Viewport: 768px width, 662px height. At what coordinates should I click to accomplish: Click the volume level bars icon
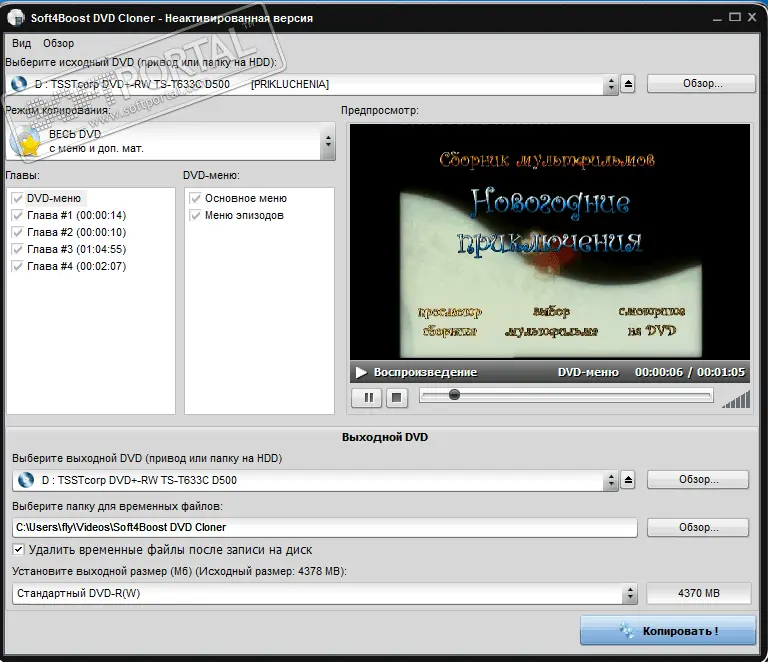[x=735, y=398]
